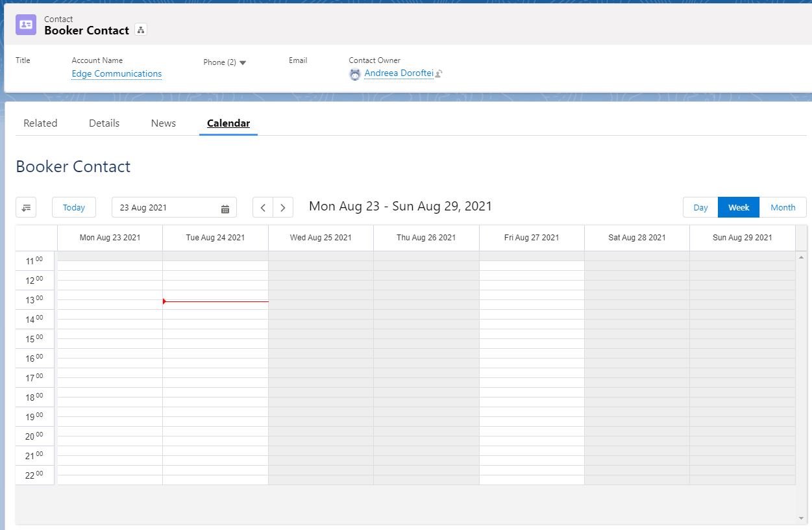Click the Wed Aug 25 2021 column header
812x530 pixels.
(321, 238)
